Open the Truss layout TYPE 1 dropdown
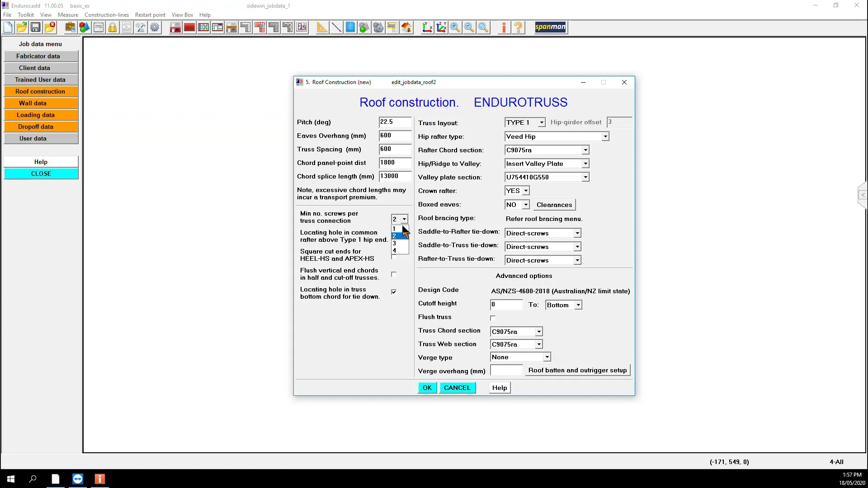Viewport: 868px width, 488px height. coord(541,122)
